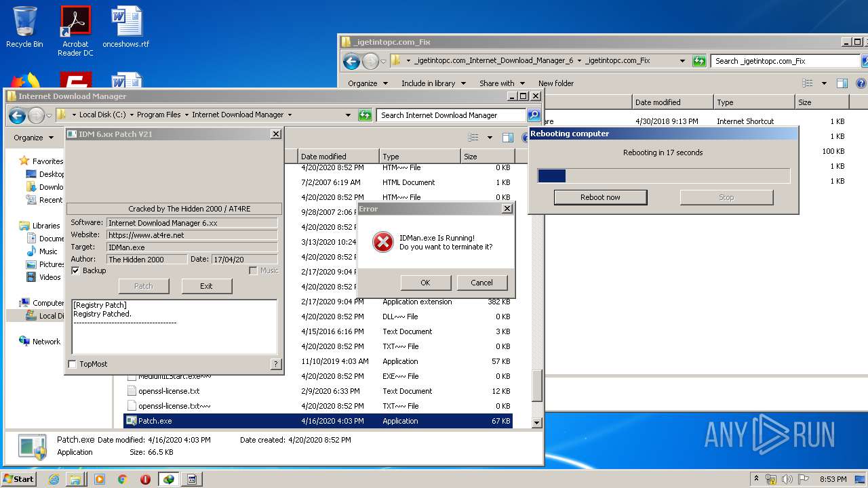Click the volume speaker icon in system tray
Viewport: 868px width, 488px height.
[x=789, y=479]
